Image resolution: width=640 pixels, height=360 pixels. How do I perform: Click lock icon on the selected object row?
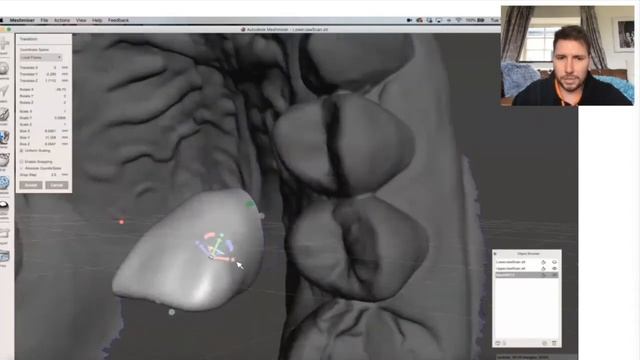pyautogui.click(x=543, y=275)
